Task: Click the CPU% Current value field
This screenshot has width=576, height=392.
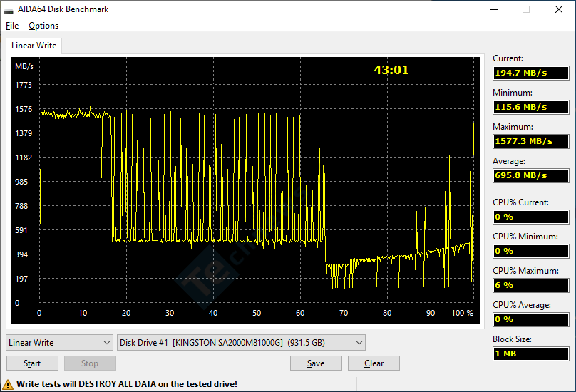Action: (x=531, y=217)
